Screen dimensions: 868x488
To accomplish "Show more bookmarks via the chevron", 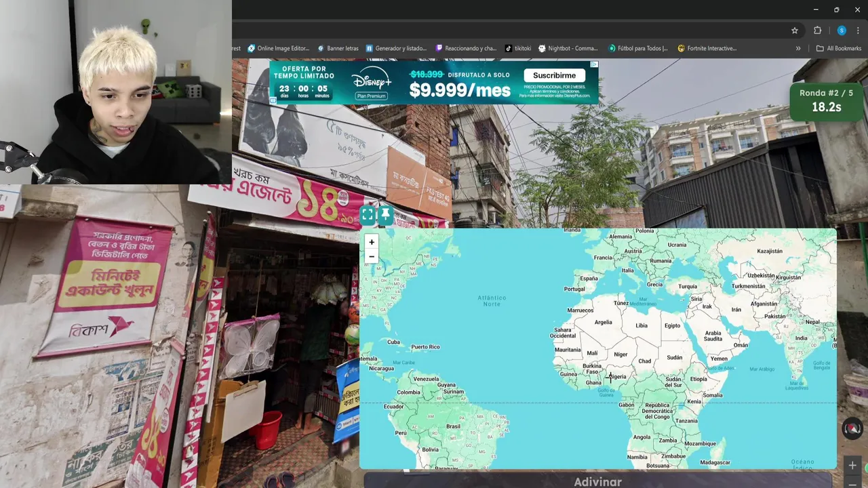I will point(798,48).
